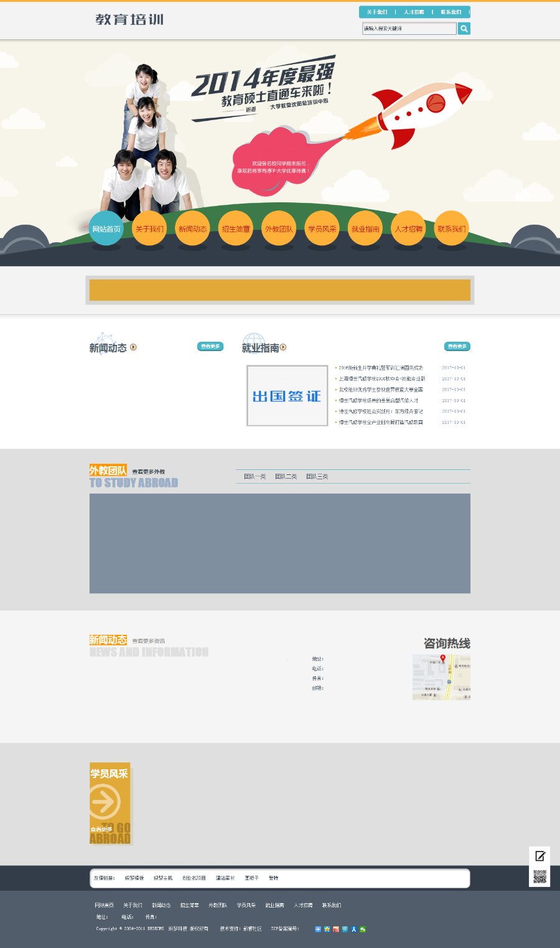560x948 pixels.
Task: Open article 2016级新生开学典礼暨军训汇演圆满成功
Action: click(381, 368)
